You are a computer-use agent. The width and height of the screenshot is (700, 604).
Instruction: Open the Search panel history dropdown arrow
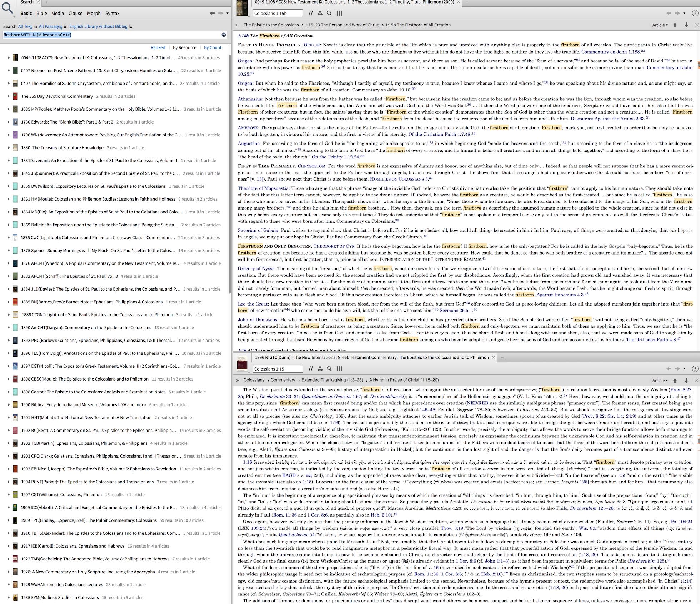(x=227, y=13)
